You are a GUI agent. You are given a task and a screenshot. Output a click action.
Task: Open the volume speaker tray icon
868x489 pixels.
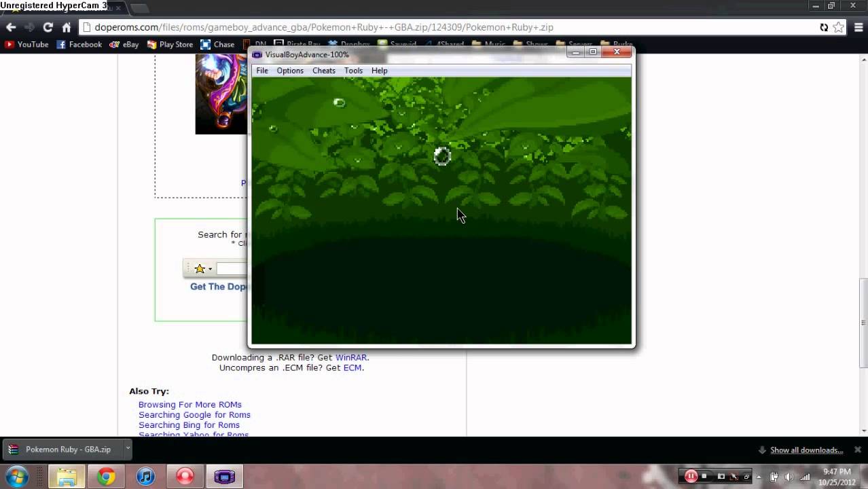tap(789, 477)
